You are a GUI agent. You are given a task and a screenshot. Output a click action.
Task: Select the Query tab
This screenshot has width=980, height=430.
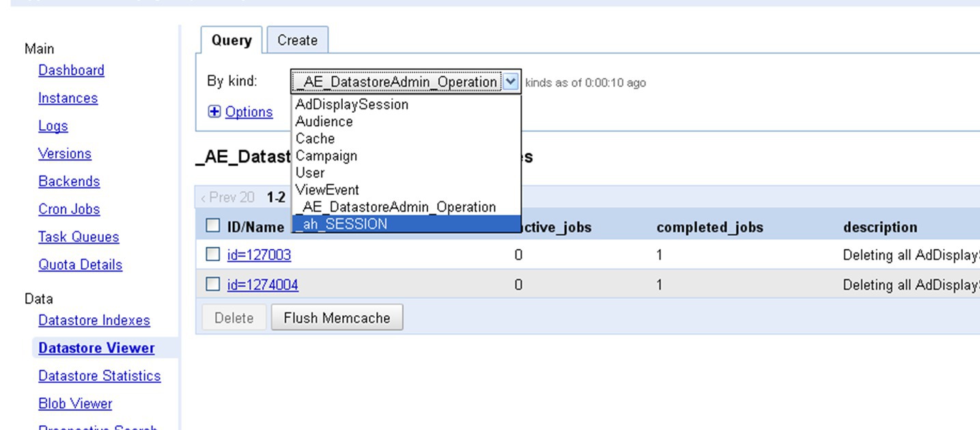click(231, 40)
